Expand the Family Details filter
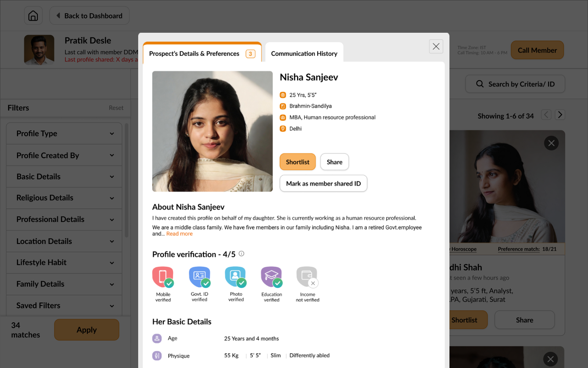The height and width of the screenshot is (368, 588). (x=64, y=284)
